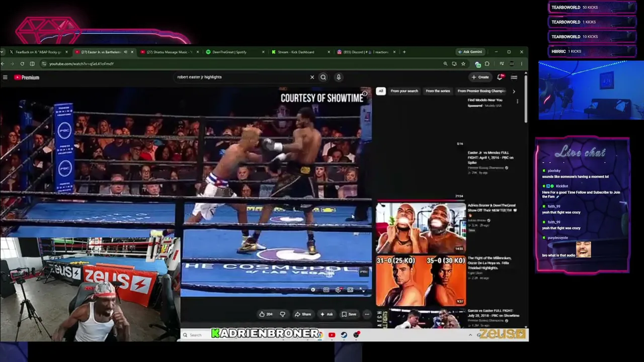Image resolution: width=644 pixels, height=362 pixels.
Task: Open Find Modelo Near You sponsored link
Action: 485,100
